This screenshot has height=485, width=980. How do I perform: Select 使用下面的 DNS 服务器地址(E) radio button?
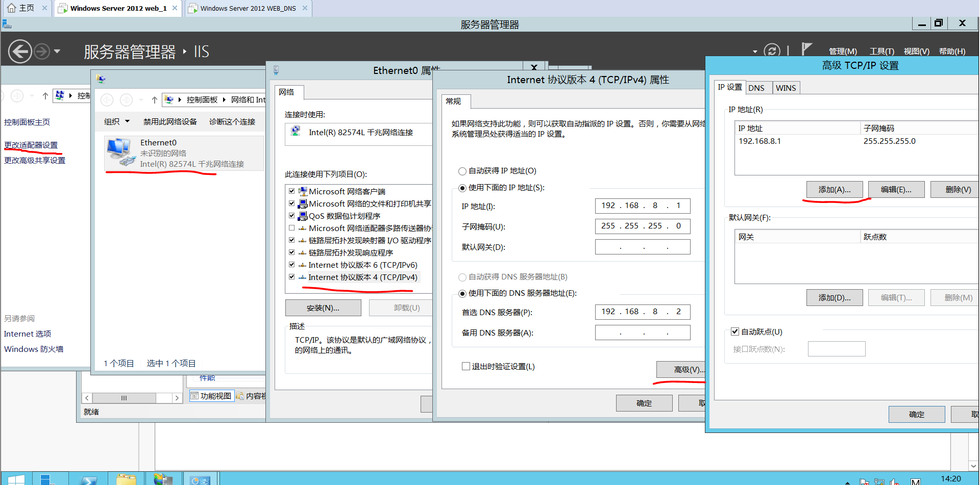click(x=462, y=294)
